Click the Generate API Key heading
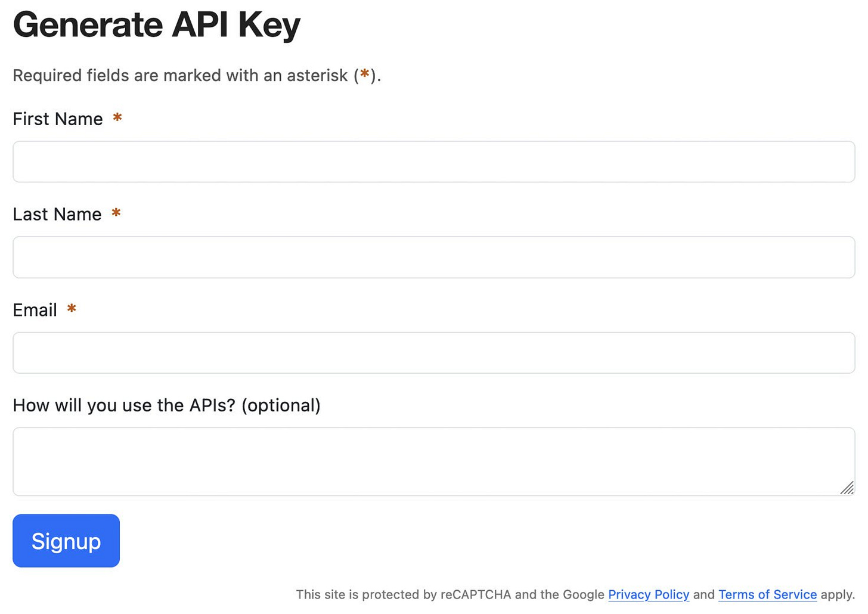This screenshot has width=868, height=614. pos(156,24)
